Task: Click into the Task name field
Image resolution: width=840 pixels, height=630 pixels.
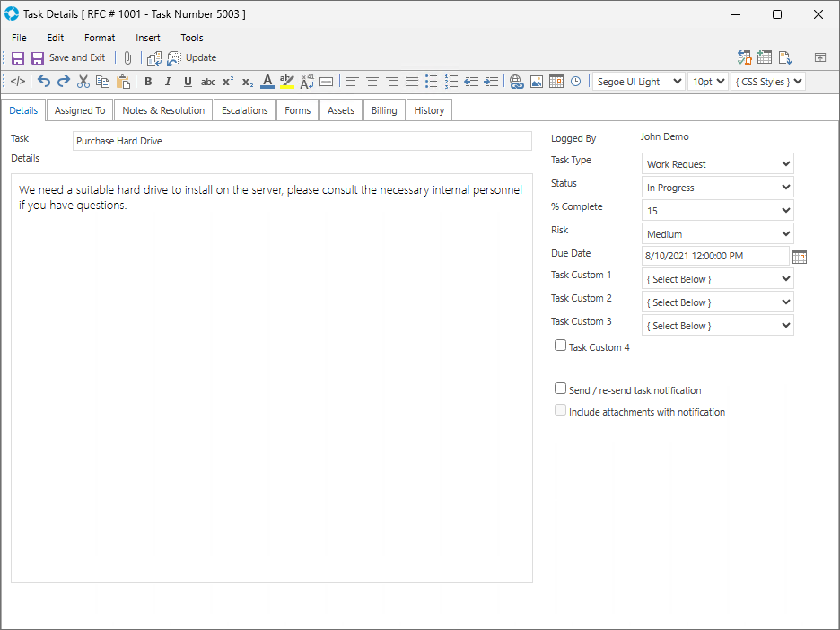Action: (x=302, y=141)
